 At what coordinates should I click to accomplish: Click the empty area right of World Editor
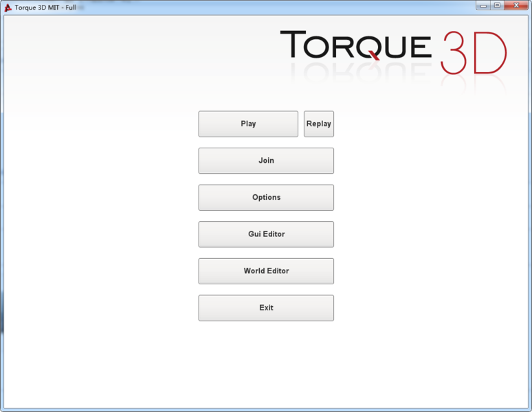tap(426, 271)
